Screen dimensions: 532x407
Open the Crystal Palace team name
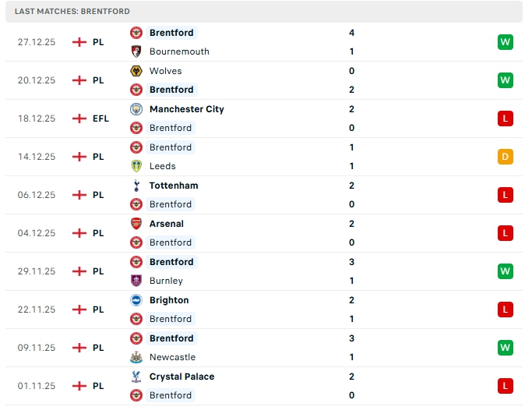pyautogui.click(x=181, y=377)
